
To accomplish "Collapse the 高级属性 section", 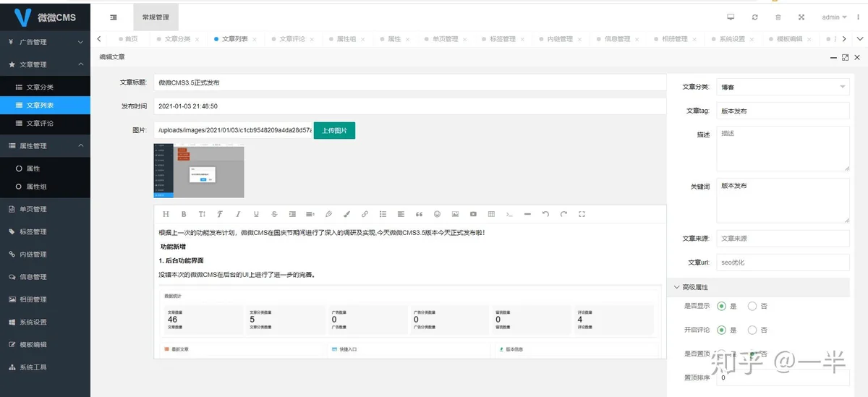I will coord(758,287).
